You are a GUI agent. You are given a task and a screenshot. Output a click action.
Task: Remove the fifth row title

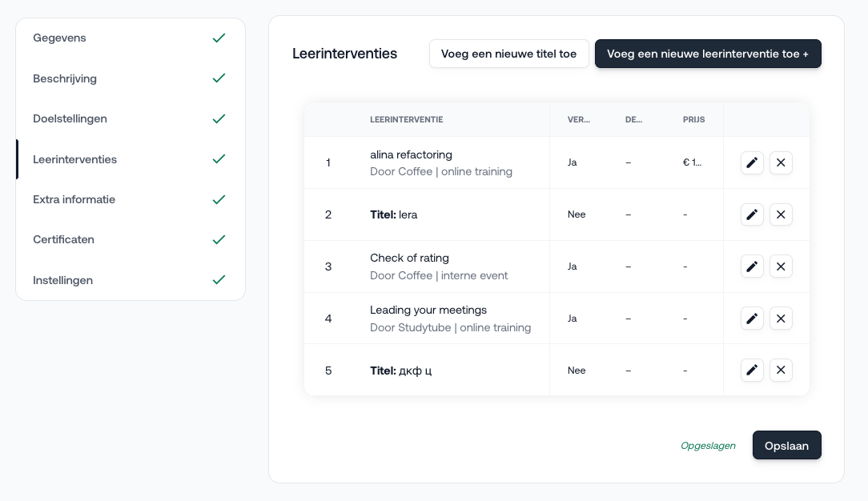tap(781, 371)
